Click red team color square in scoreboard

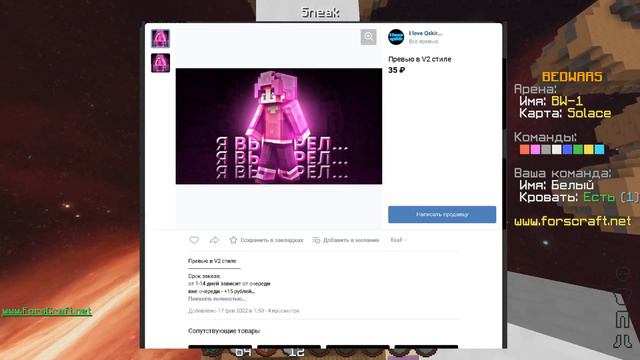(524, 149)
